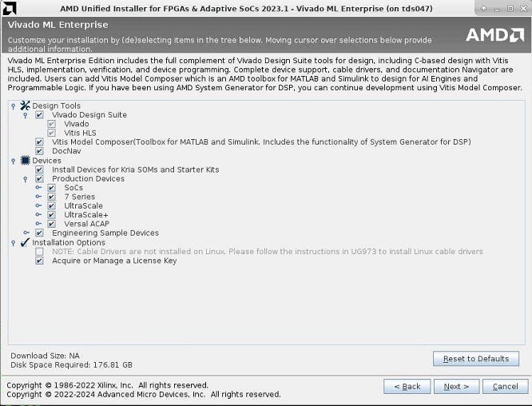
Task: Uncheck the DocNav checkbox
Action: (39, 151)
